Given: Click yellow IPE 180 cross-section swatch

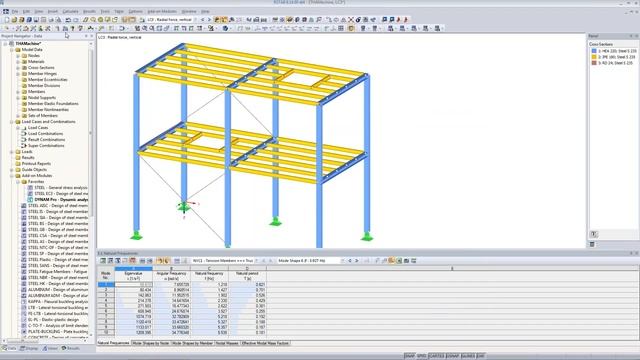Looking at the screenshot, I should tap(594, 57).
